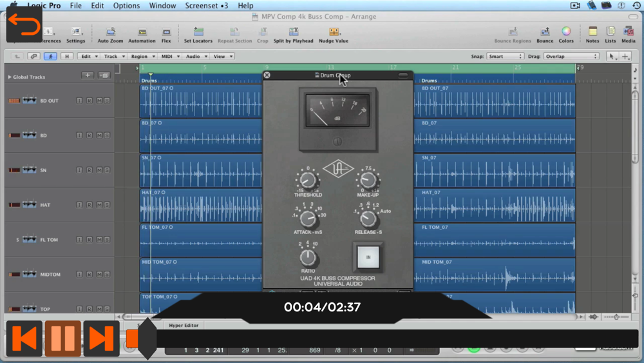Screen dimensions: 644x363
Task: Mute the BD OUT track
Action: point(99,101)
